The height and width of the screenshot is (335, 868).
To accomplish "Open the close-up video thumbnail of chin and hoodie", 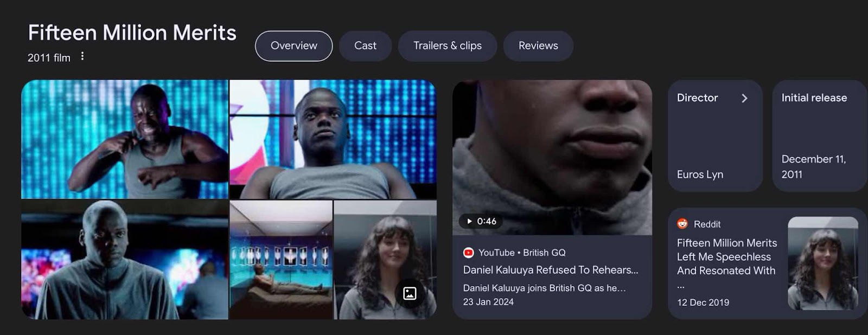I will pyautogui.click(x=552, y=158).
